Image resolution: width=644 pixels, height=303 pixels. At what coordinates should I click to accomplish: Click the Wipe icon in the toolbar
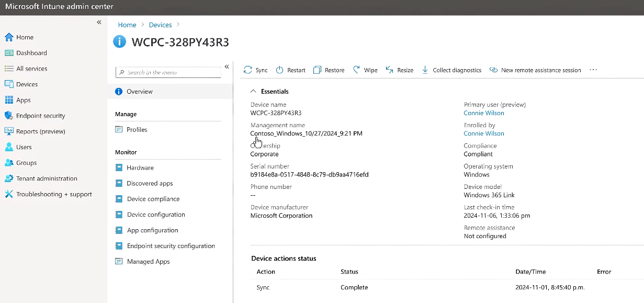click(x=356, y=70)
